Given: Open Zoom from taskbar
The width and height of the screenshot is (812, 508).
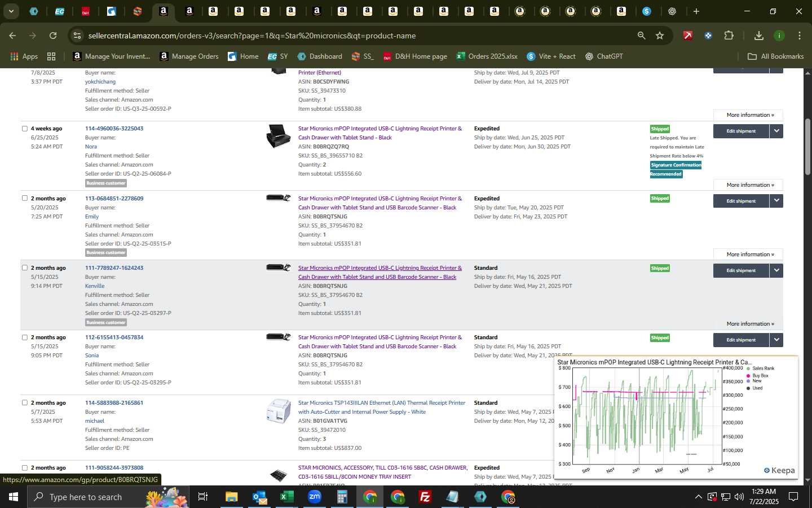Looking at the screenshot, I should coord(315,497).
